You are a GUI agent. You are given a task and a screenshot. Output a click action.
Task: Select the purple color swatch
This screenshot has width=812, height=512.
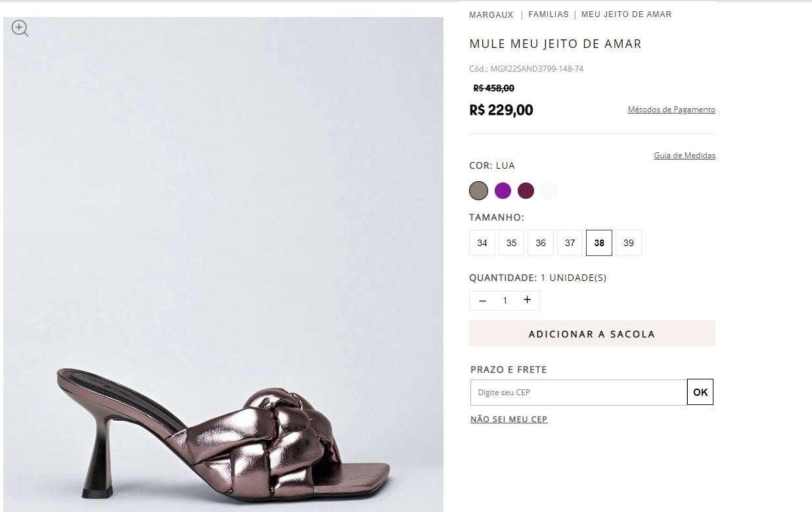tap(503, 190)
